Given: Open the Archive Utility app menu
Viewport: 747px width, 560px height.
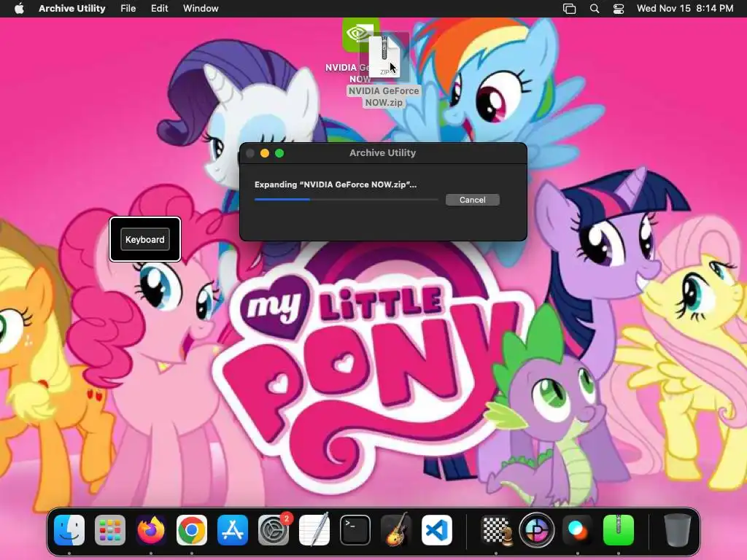Looking at the screenshot, I should 72,8.
